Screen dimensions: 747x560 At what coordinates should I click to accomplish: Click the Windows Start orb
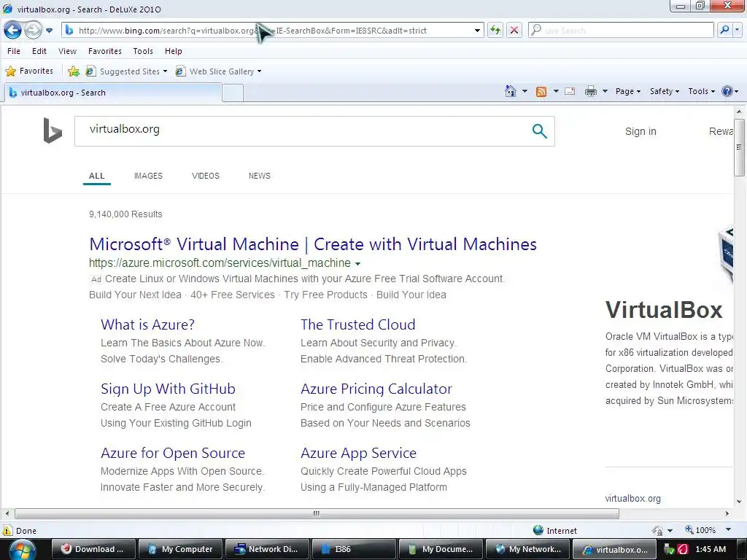click(x=23, y=550)
